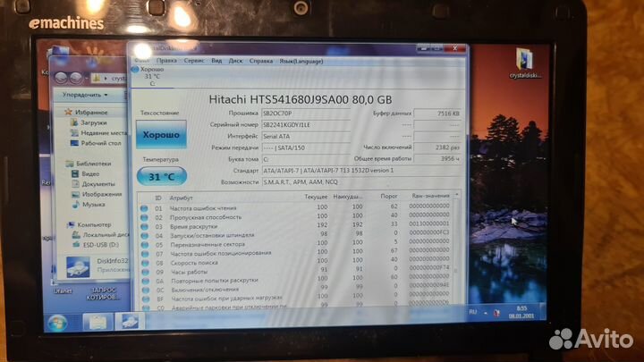Click the Серийный номер field
Viewport: 644px width, 362px height.
point(306,125)
